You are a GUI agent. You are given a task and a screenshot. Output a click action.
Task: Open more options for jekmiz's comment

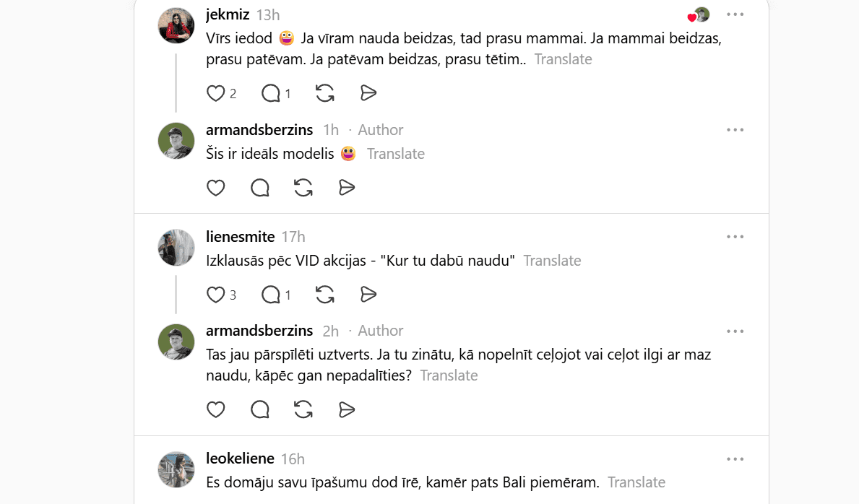[735, 14]
